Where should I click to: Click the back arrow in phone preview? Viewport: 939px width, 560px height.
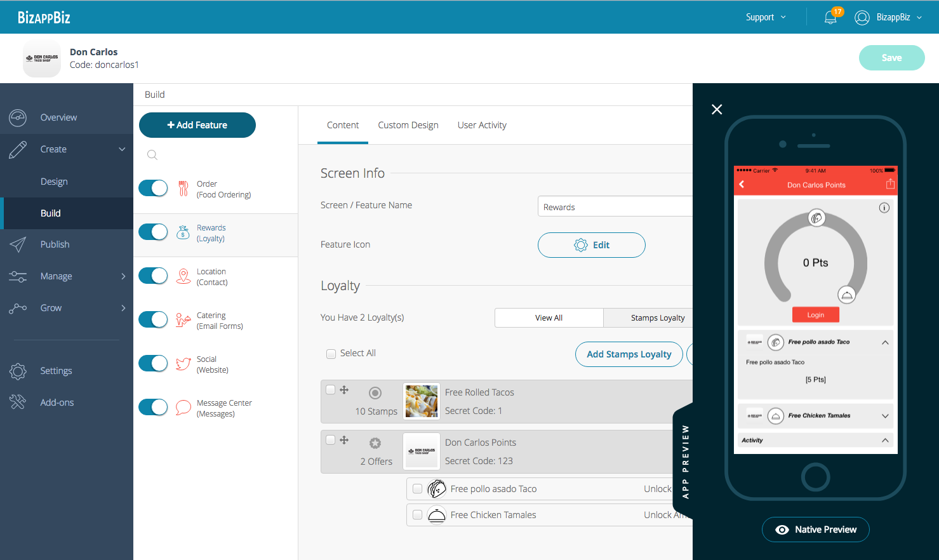pyautogui.click(x=742, y=184)
